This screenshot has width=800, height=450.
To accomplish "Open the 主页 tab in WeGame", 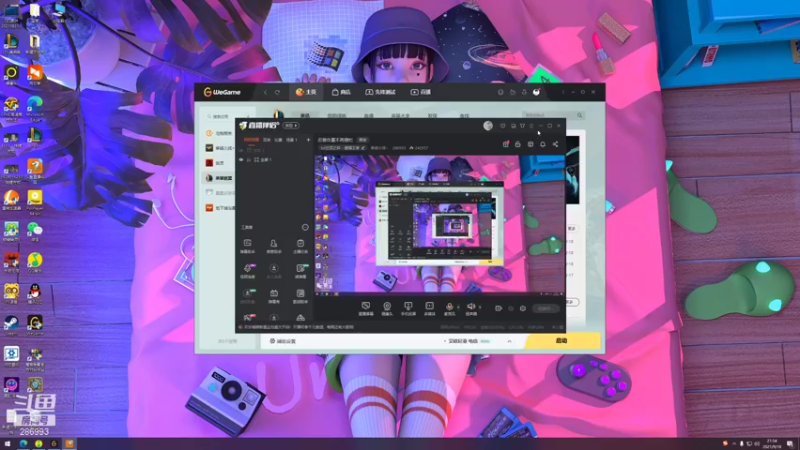I will (306, 92).
